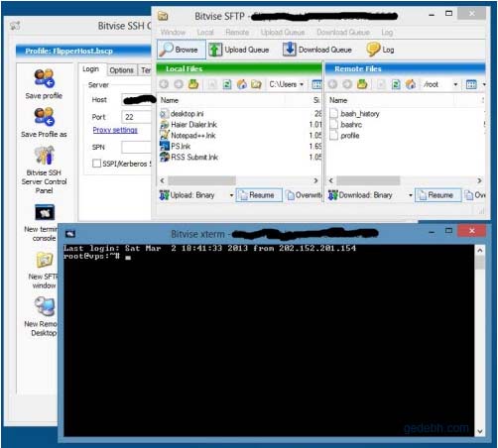
Task: Select .profile in Remote Files
Action: 344,136
